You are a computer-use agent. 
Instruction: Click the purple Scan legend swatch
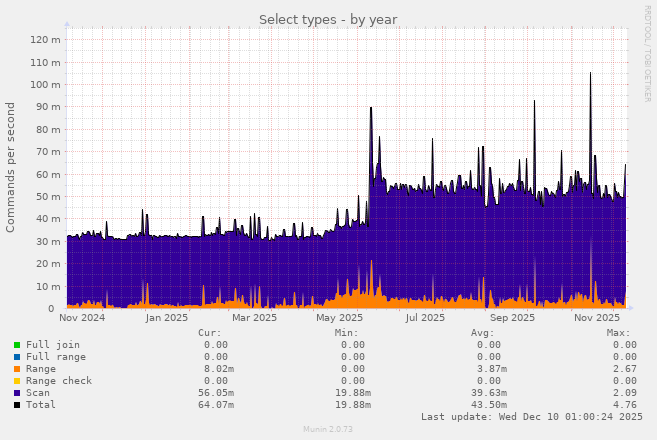[x=17, y=393]
